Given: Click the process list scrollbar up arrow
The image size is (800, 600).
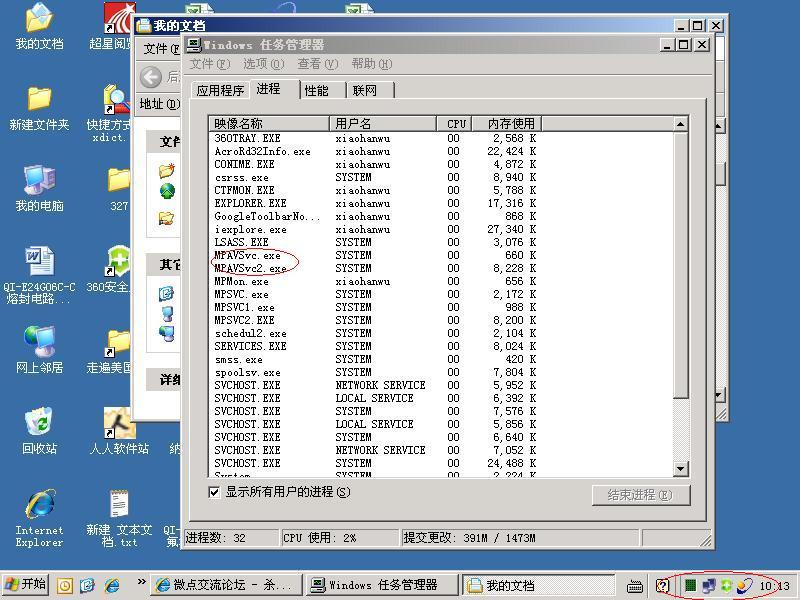Looking at the screenshot, I should tap(681, 124).
